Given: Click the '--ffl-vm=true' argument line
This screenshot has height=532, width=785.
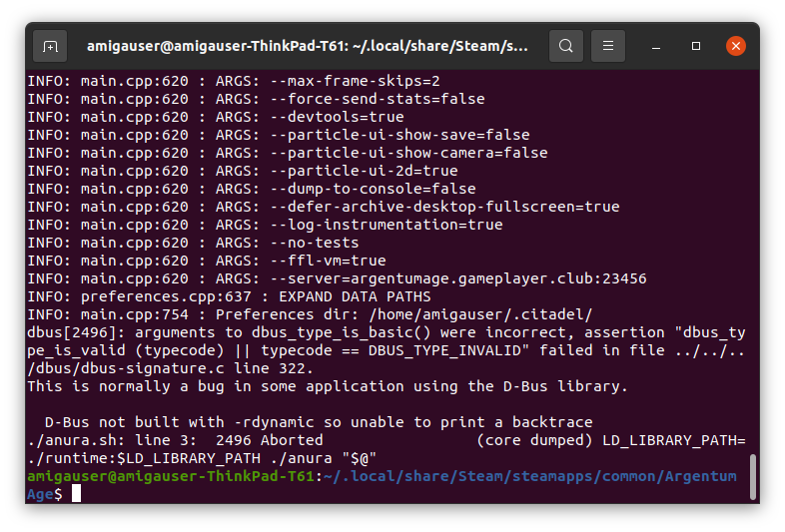Looking at the screenshot, I should click(x=207, y=261).
